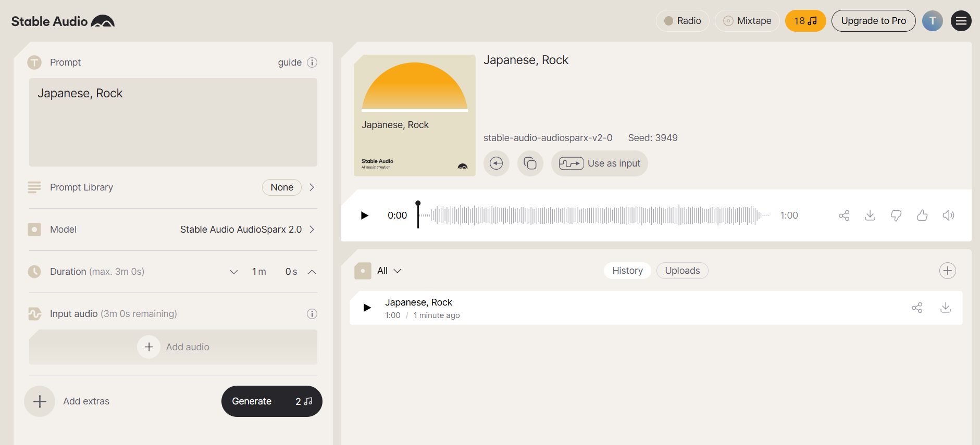Share the Japanese, Rock history item
The width and height of the screenshot is (980, 445).
[917, 308]
